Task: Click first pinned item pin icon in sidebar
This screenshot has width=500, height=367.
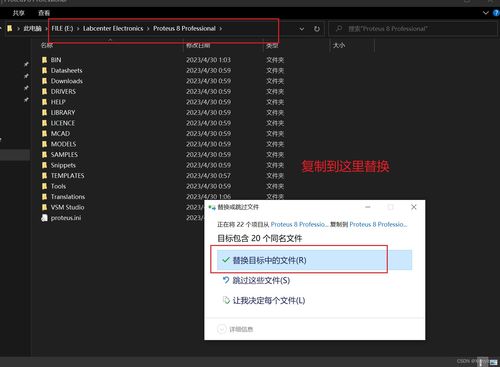Action: 26,64
